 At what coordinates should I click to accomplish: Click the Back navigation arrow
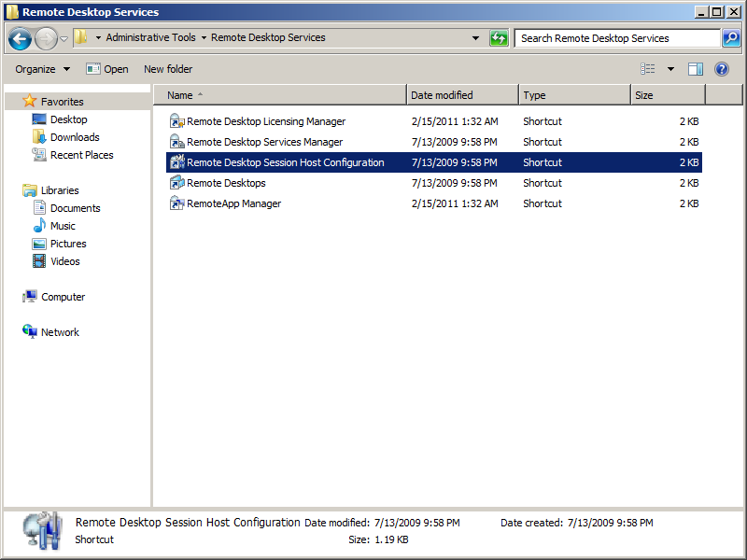20,38
